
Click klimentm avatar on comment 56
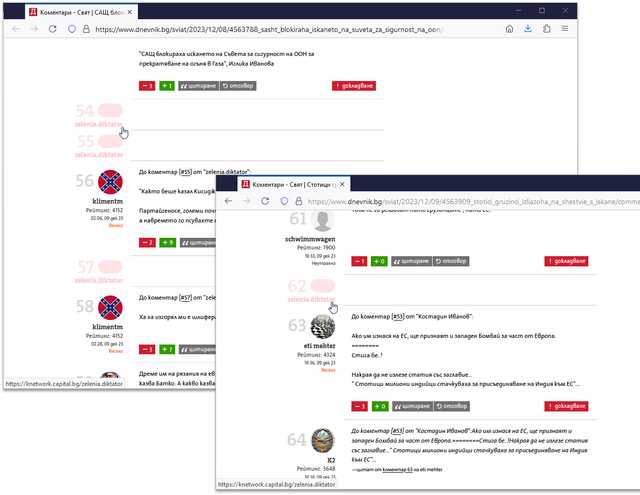coord(110,182)
